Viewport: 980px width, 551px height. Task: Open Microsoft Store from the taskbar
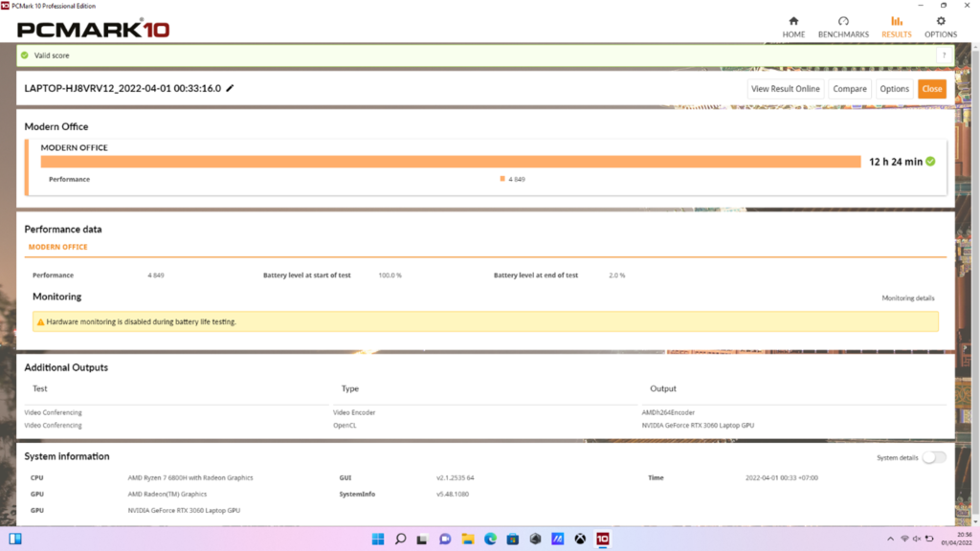click(x=513, y=539)
